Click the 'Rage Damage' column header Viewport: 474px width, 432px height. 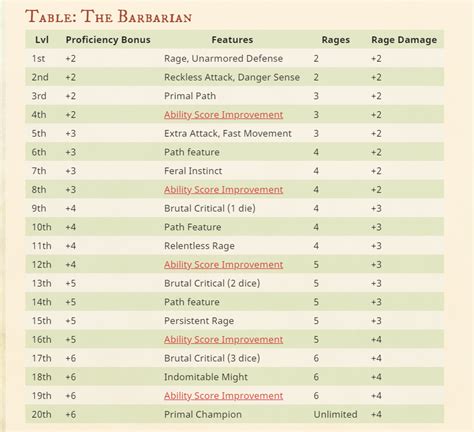[x=404, y=40]
